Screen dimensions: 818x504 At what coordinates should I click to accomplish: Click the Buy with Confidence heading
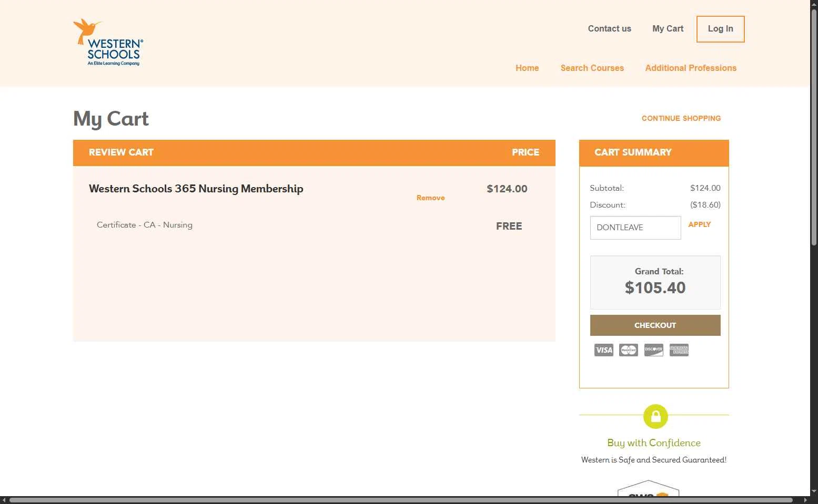pyautogui.click(x=654, y=443)
